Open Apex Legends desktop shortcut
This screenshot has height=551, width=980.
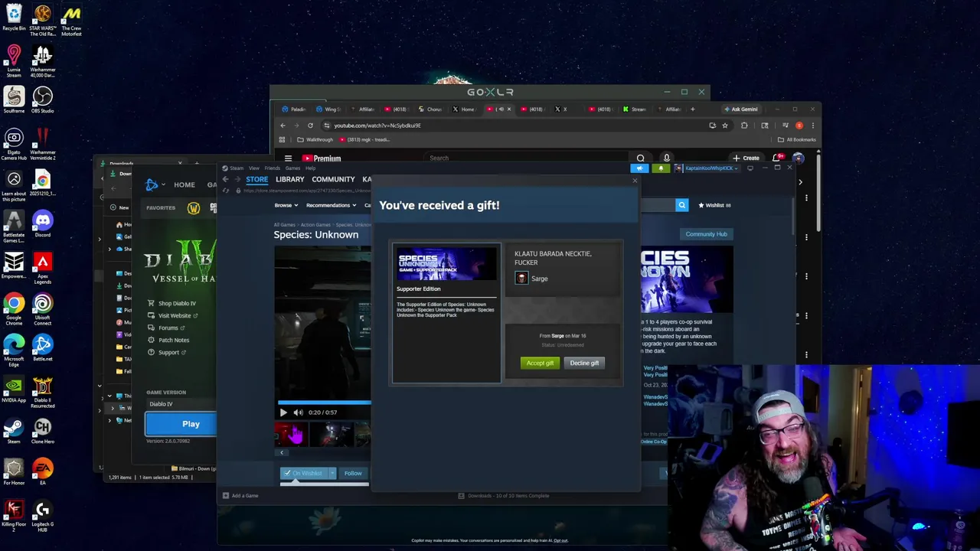click(x=42, y=269)
